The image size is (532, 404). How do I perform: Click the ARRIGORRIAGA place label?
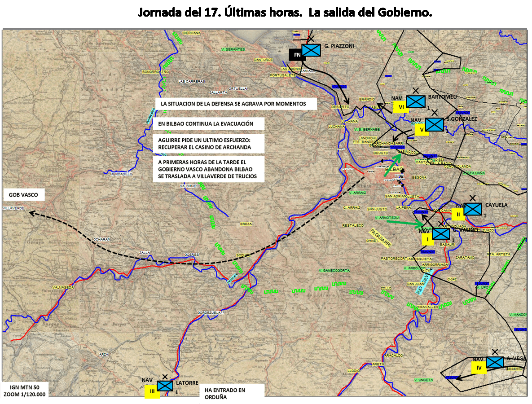point(435,264)
